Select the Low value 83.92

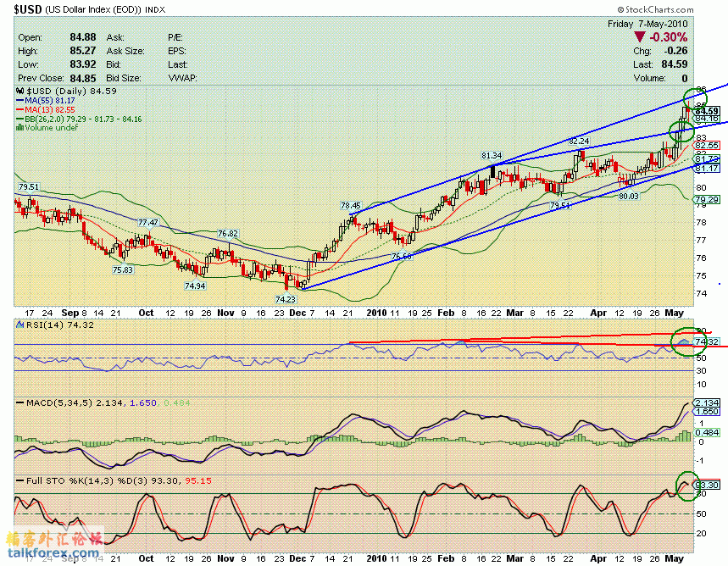(x=83, y=64)
